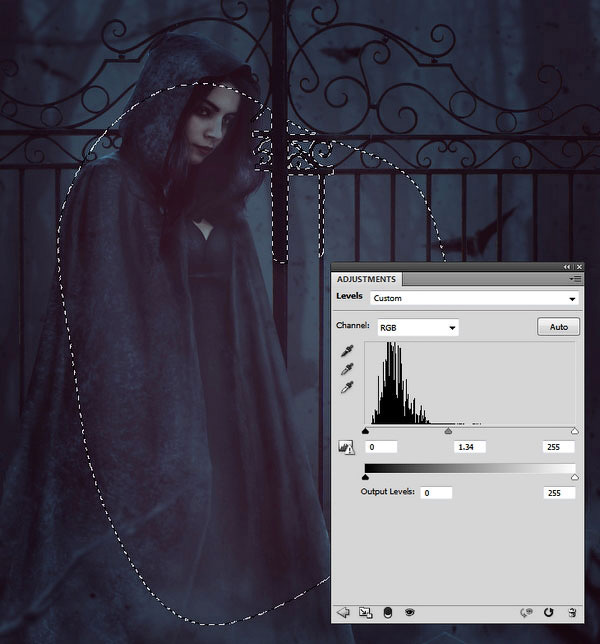
Task: Click the Output Levels field showing 255
Action: click(559, 492)
